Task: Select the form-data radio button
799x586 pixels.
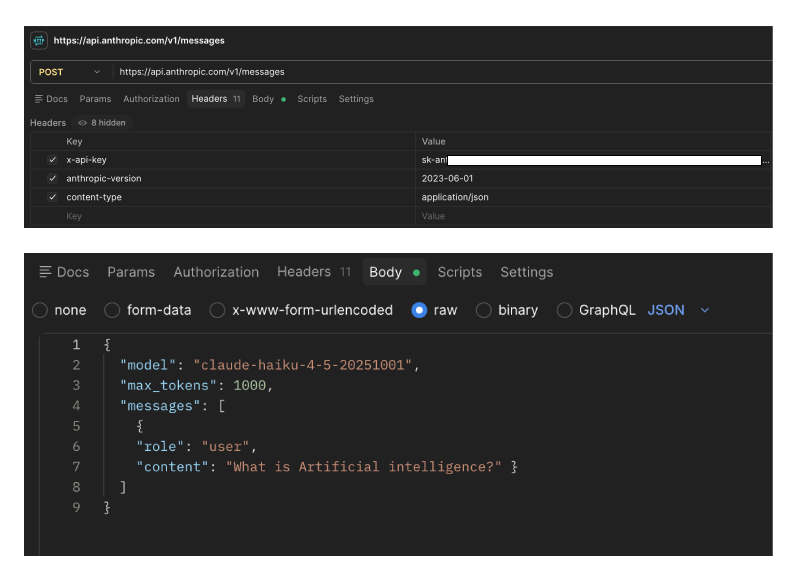Action: (x=112, y=310)
